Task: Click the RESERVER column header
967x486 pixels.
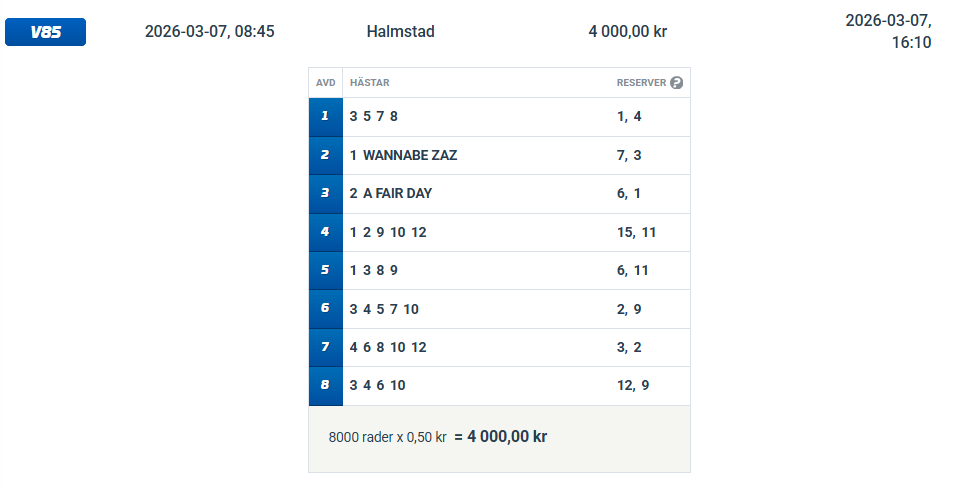Action: 641,83
